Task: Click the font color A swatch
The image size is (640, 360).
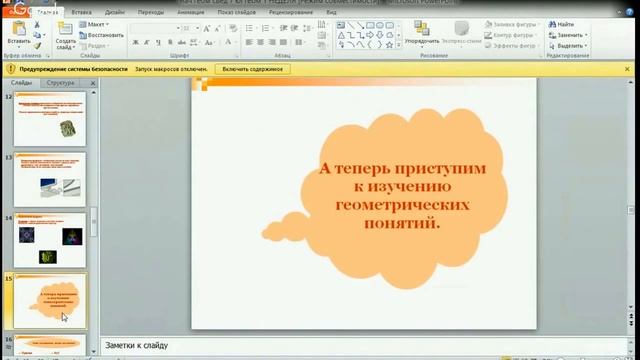Action: pos(228,42)
